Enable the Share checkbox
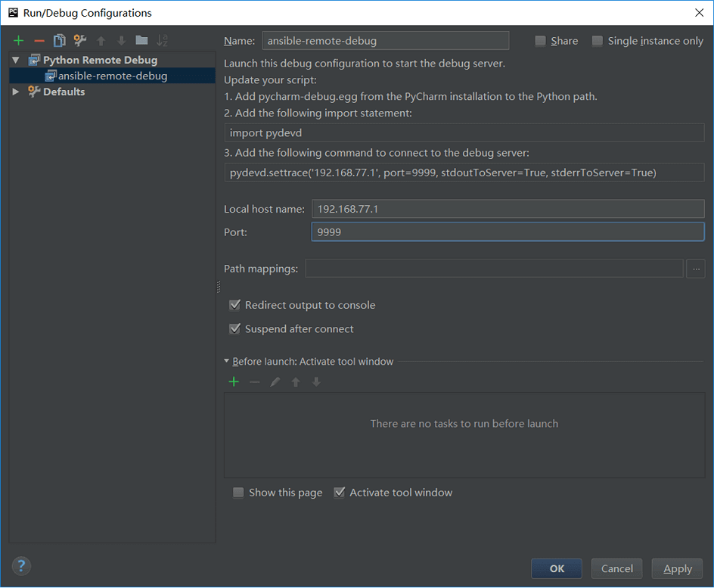714x588 pixels. pyautogui.click(x=540, y=41)
